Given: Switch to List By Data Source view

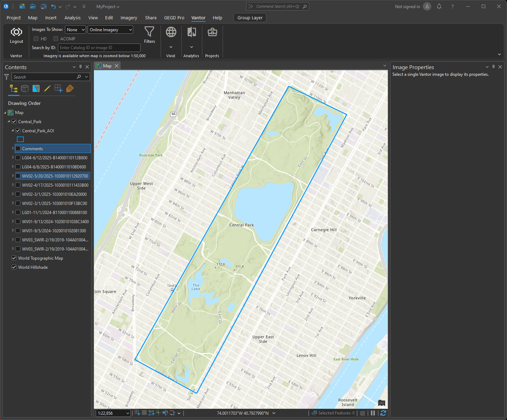Looking at the screenshot, I should (x=25, y=89).
